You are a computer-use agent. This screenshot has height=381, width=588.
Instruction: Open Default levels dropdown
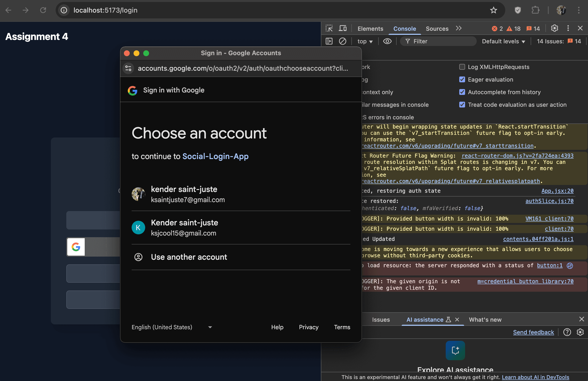pyautogui.click(x=503, y=41)
